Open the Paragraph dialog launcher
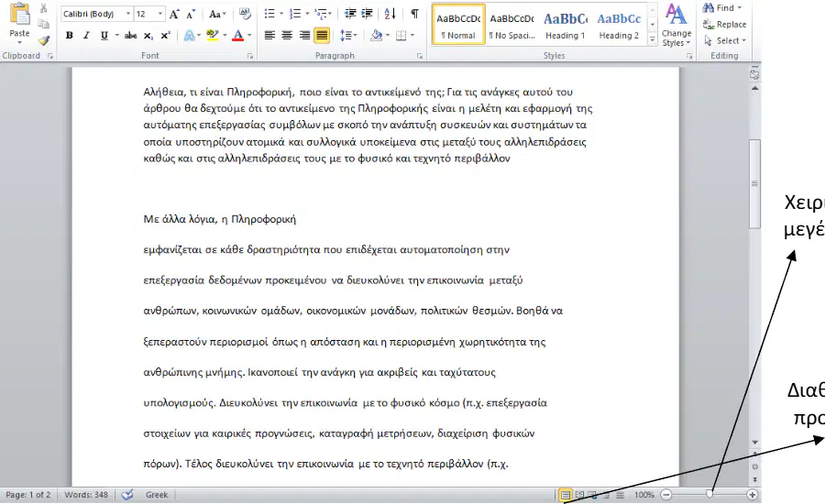 point(419,56)
